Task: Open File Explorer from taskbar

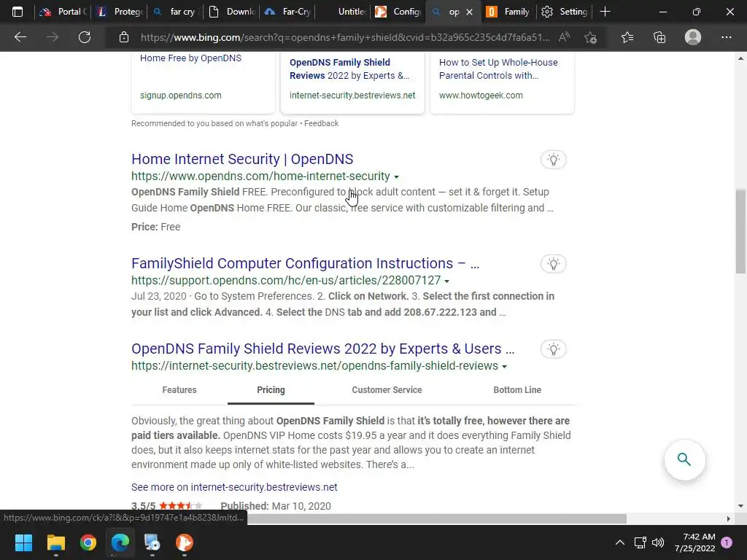Action: [x=55, y=542]
